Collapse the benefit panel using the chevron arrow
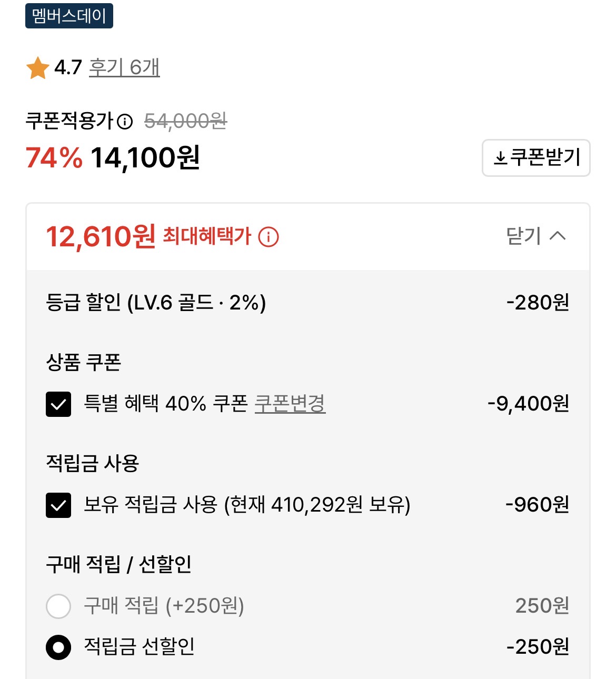Image resolution: width=616 pixels, height=679 pixels. [x=558, y=236]
